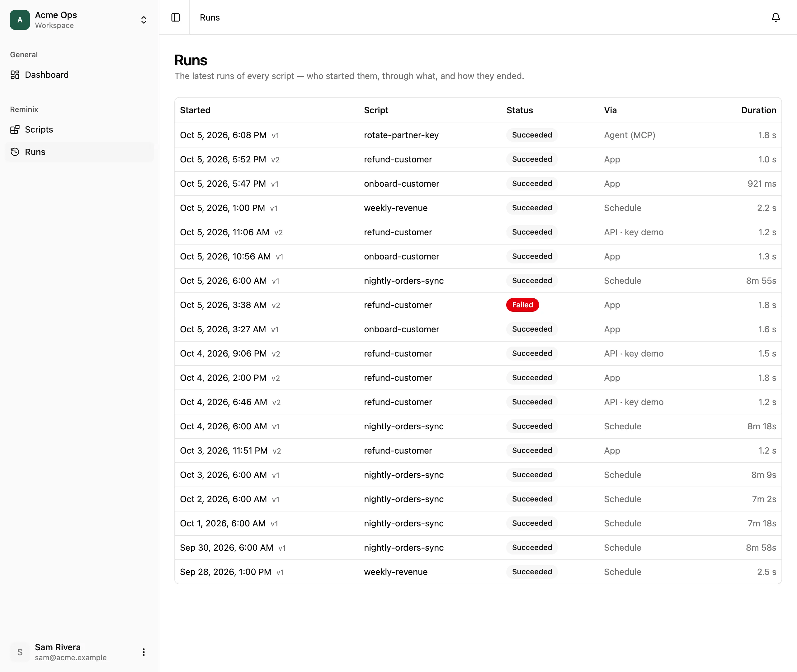Click the 8m 55s duration cell
The width and height of the screenshot is (797, 672).
tap(761, 281)
